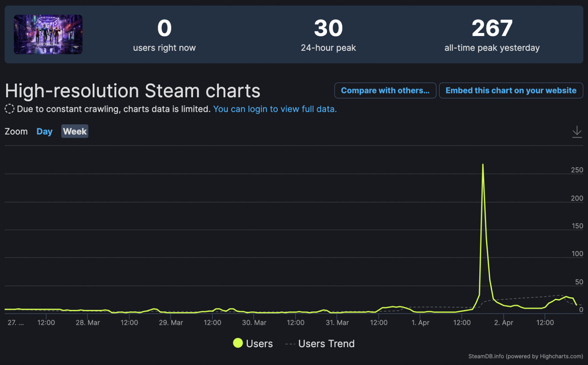
Task: Click the 28. Mar date axis label
Action: [88, 323]
